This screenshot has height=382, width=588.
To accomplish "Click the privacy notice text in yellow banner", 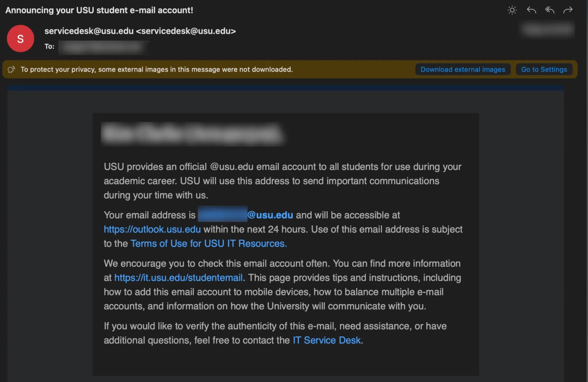I will pyautogui.click(x=156, y=69).
